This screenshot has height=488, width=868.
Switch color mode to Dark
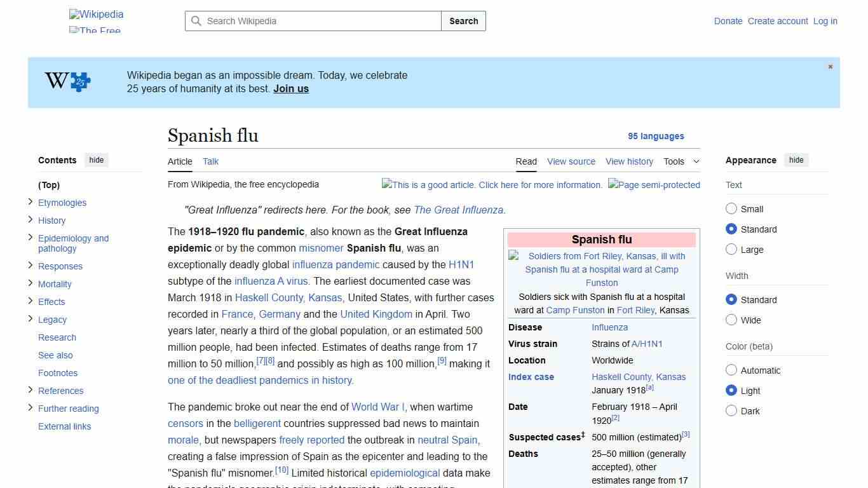tap(731, 410)
